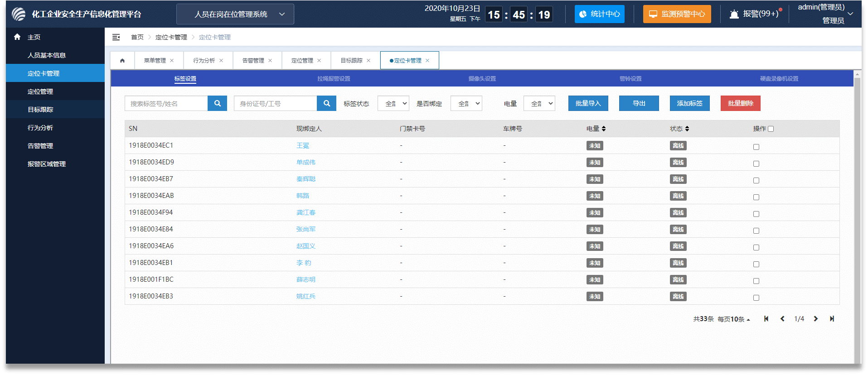
Task: Select the 标签设置 tab
Action: [185, 79]
